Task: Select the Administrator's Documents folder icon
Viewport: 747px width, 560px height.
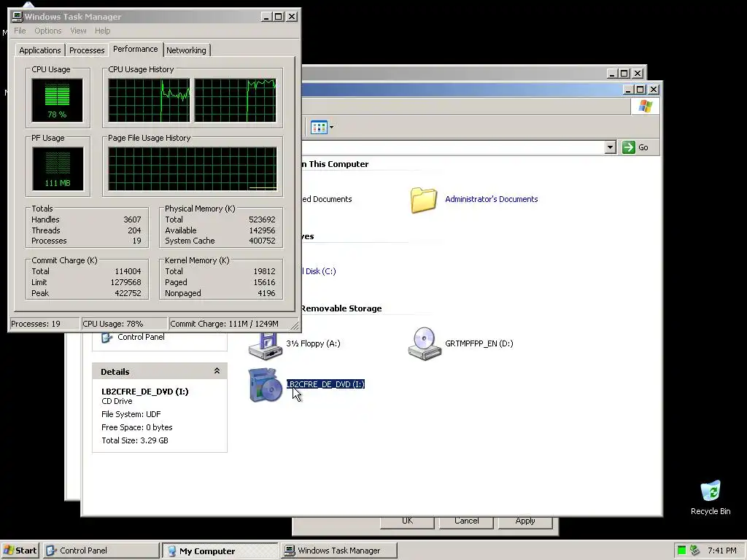Action: (x=424, y=200)
